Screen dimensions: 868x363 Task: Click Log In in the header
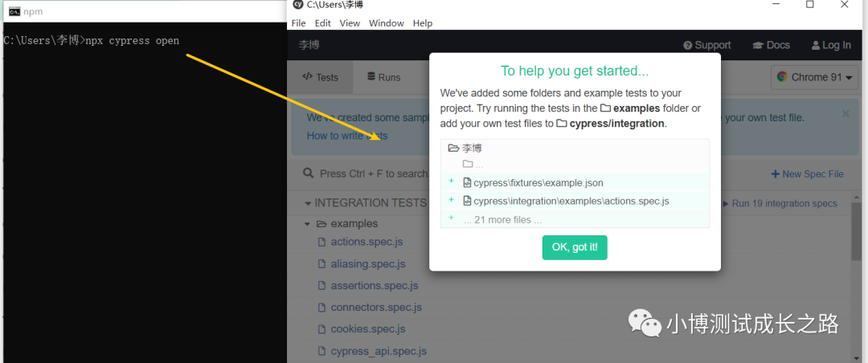coord(832,45)
